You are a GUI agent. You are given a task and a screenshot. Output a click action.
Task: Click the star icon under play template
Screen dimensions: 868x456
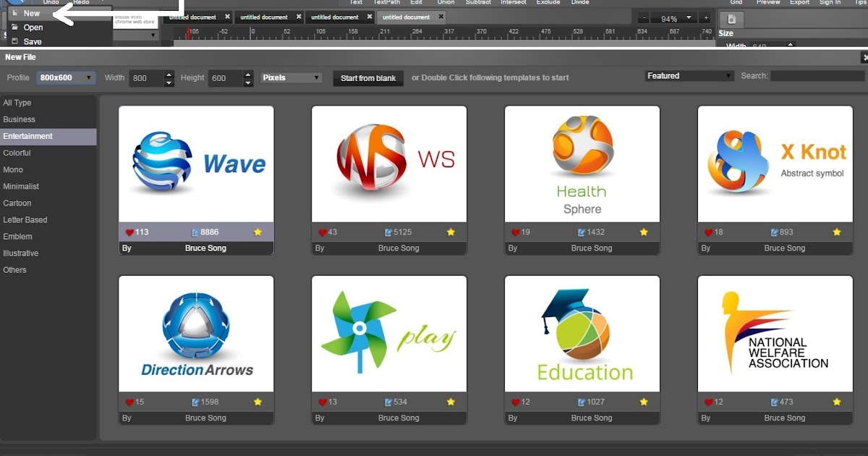[x=451, y=402]
